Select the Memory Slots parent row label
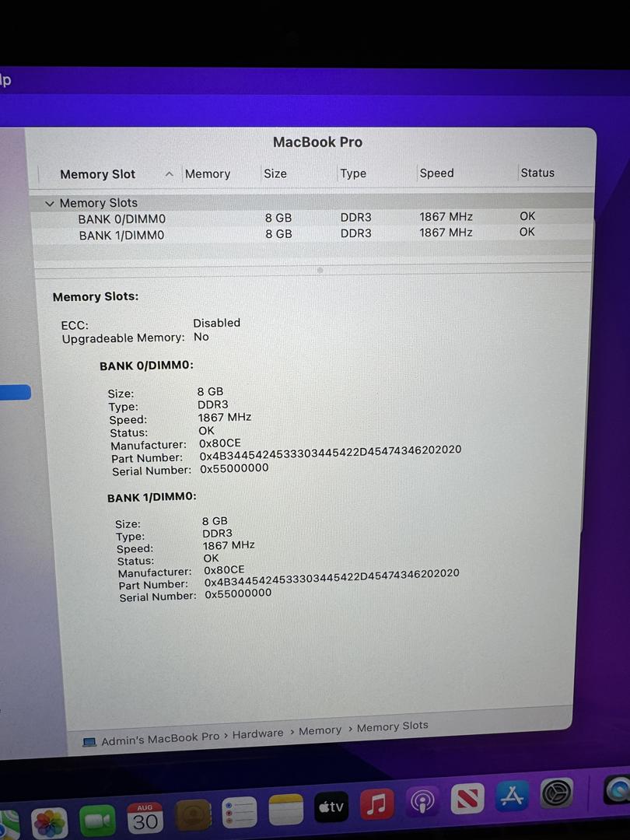 [99, 203]
